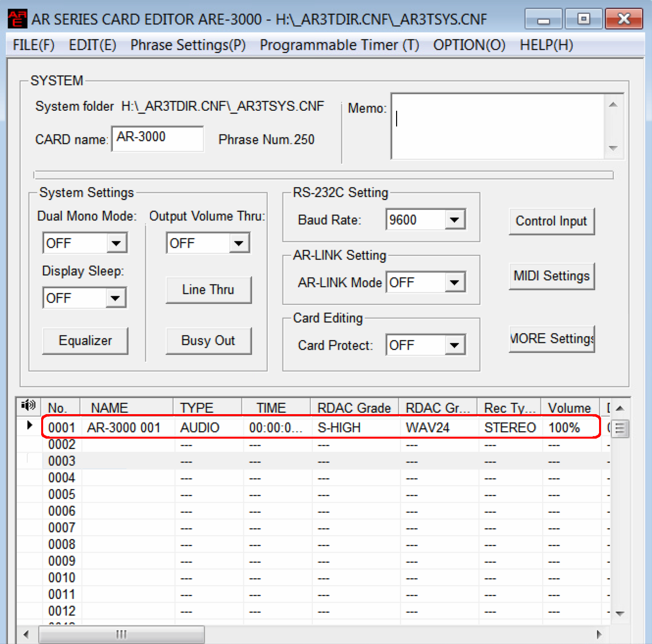Open the HELP(H) menu

(546, 45)
